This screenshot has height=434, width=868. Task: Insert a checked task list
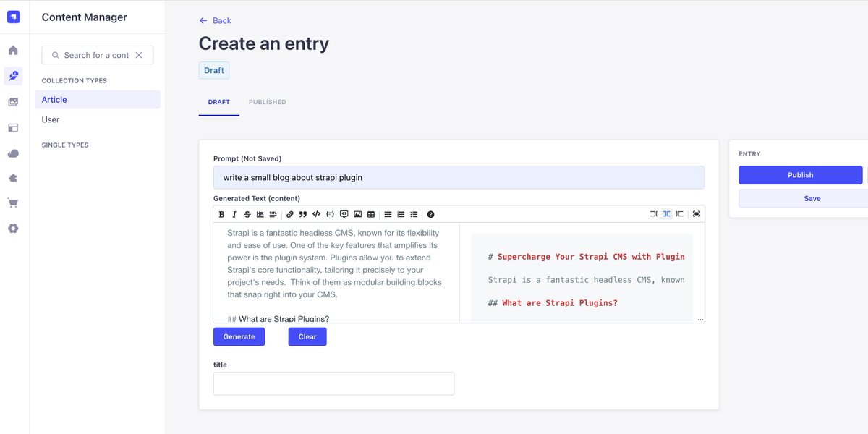point(414,214)
